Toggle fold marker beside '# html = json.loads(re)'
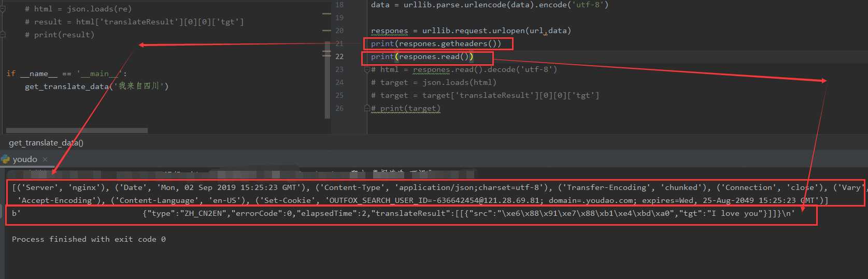The width and height of the screenshot is (868, 279). [x=3, y=9]
